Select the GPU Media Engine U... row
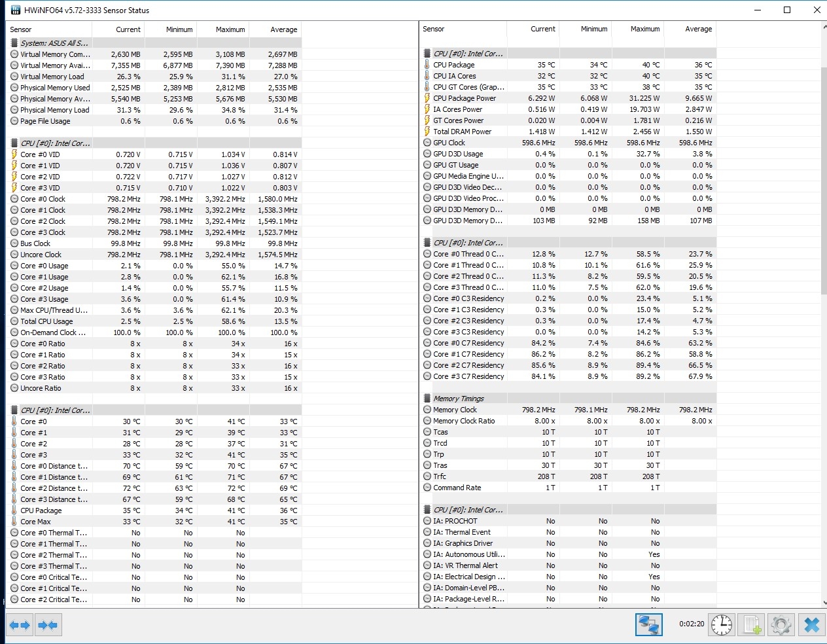This screenshot has width=827, height=644. coord(568,176)
